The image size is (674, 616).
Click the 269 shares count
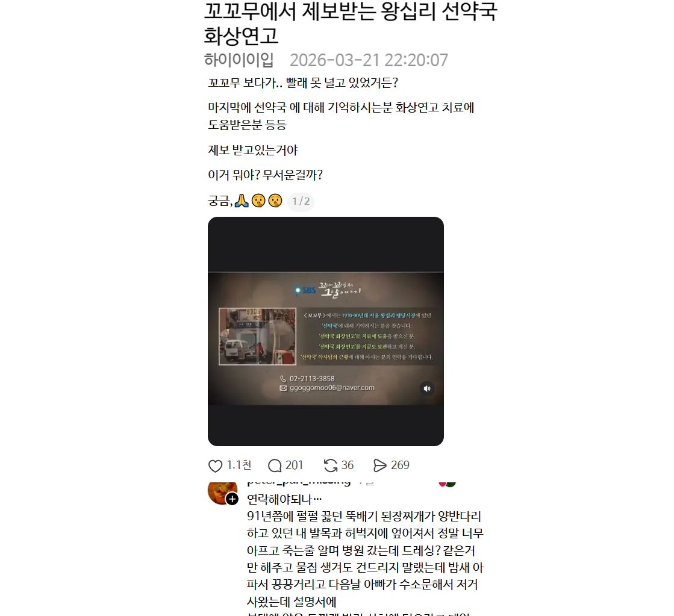(x=400, y=465)
